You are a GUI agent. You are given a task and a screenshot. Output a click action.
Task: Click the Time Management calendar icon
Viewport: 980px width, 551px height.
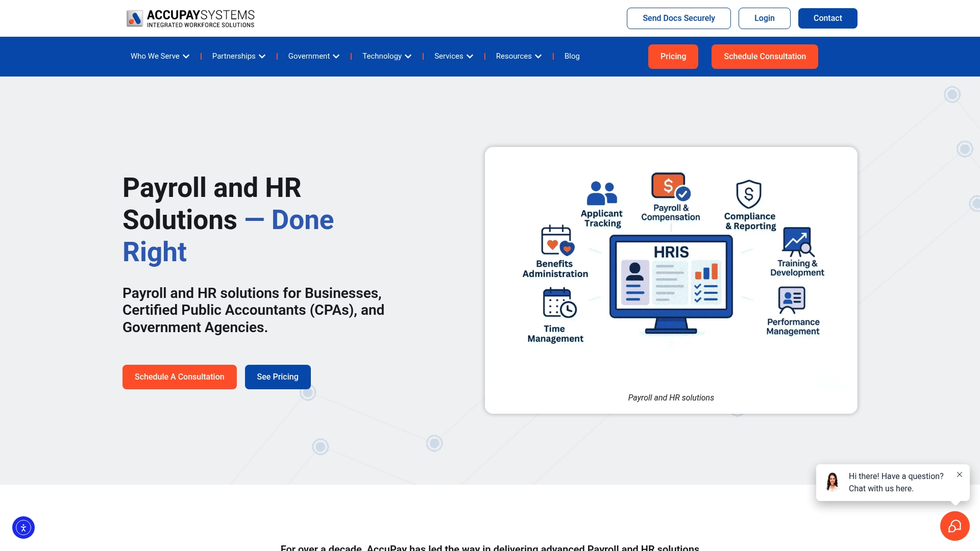tap(559, 303)
